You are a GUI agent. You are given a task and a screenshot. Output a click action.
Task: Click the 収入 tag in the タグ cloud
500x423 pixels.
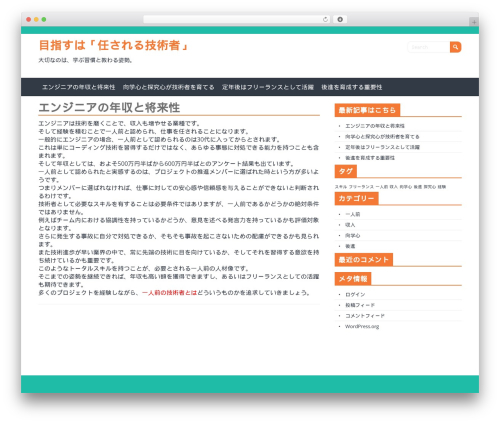point(394,187)
